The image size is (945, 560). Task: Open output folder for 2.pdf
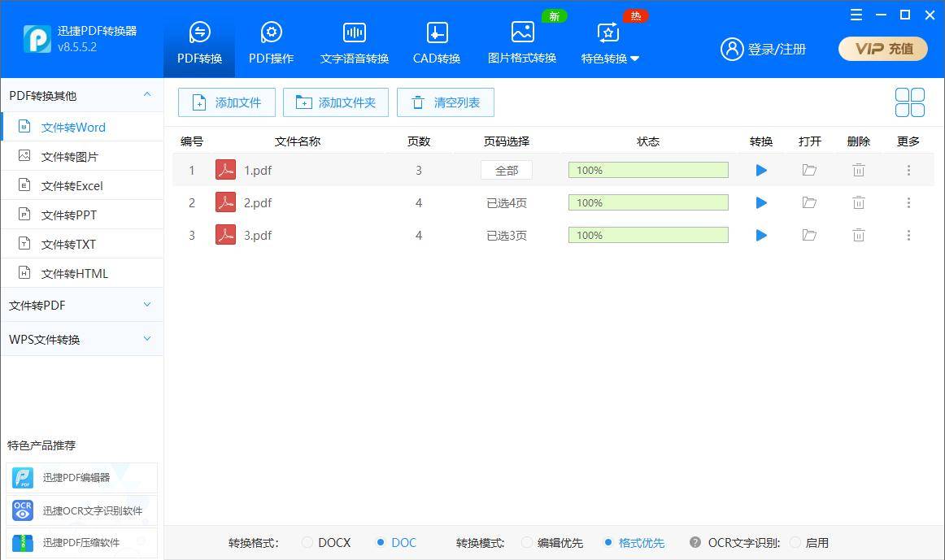(x=809, y=203)
